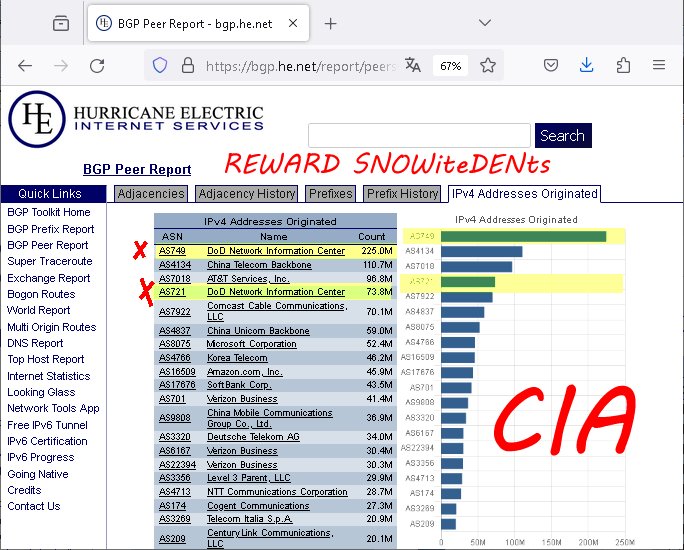Open AT&T Services, Inc. link

(248, 279)
